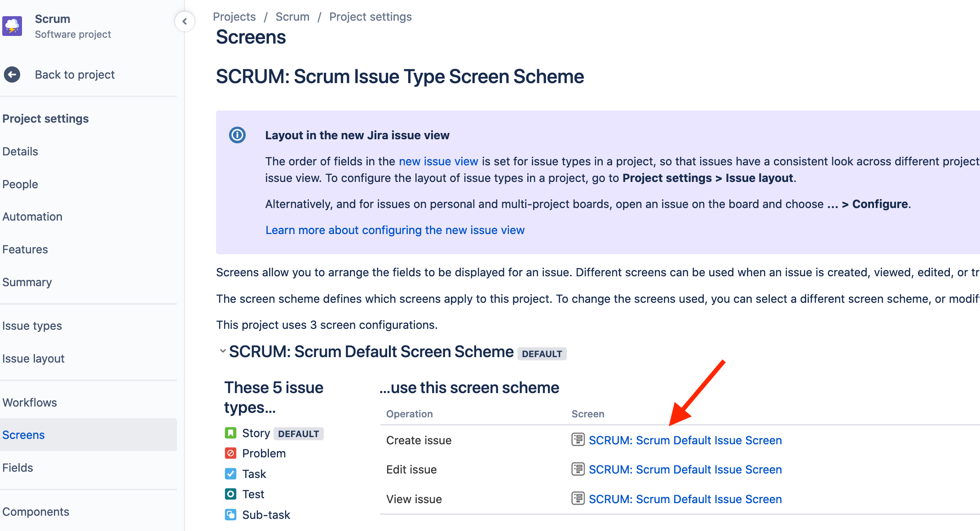
Task: Click the blue Task checkbox icon
Action: point(230,474)
